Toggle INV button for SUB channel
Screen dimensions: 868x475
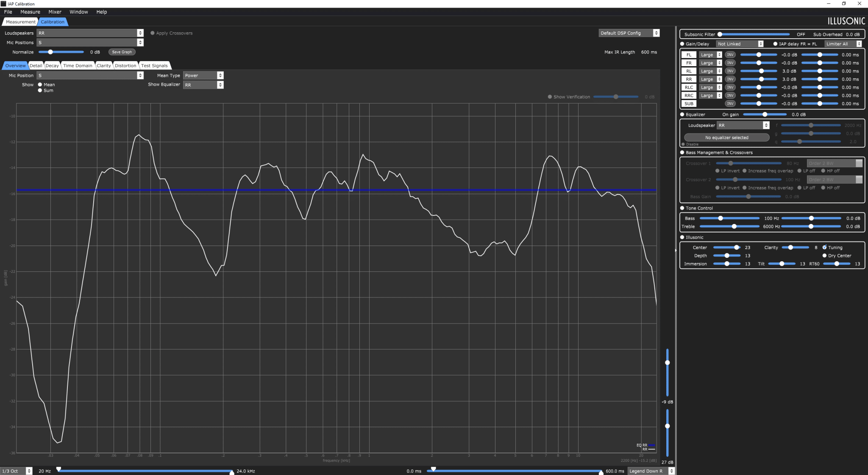[730, 103]
